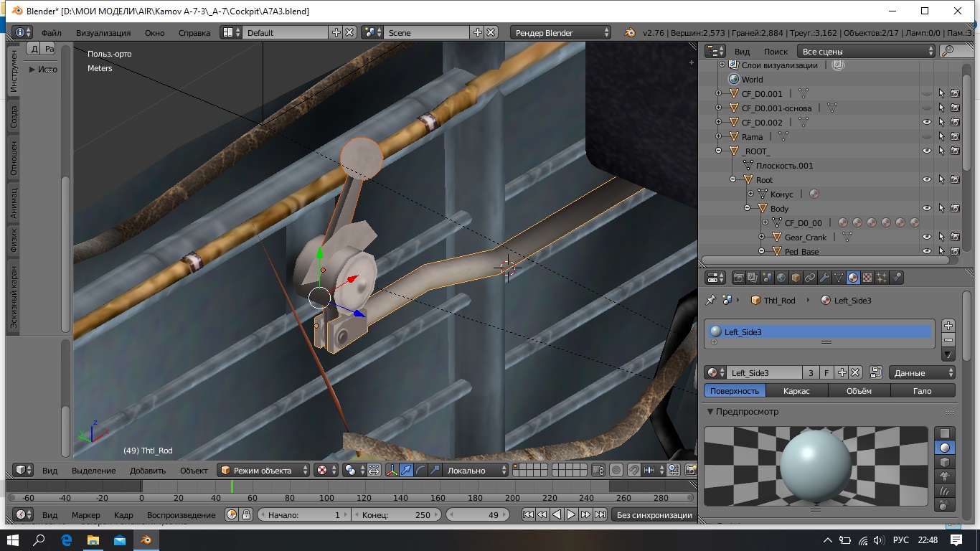980x551 pixels.
Task: Click the play animation button
Action: pos(571,514)
